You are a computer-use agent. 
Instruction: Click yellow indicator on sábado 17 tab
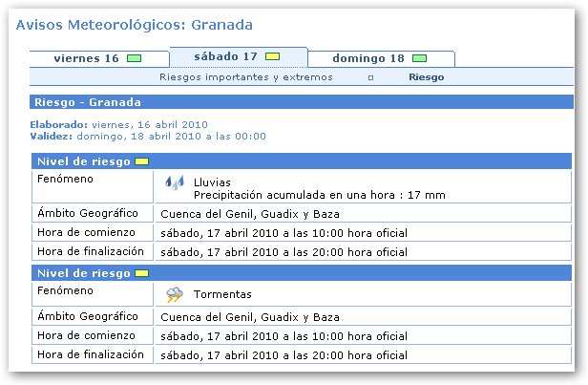[272, 56]
